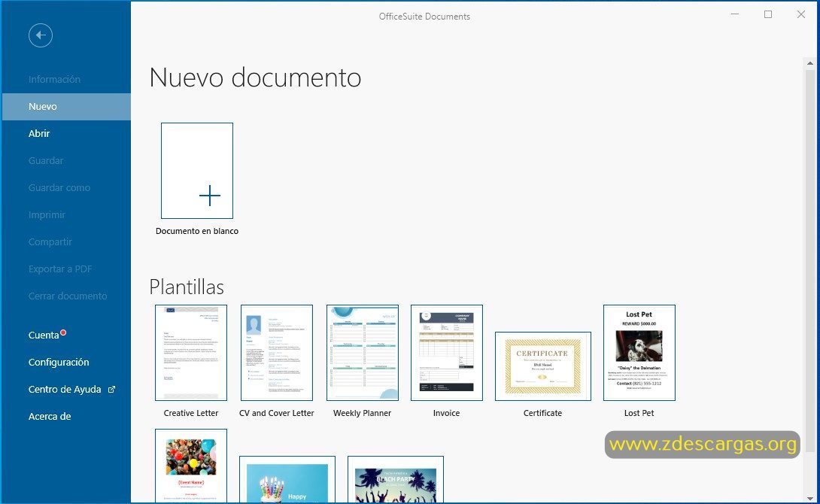Click the Invoice caption text
Image resolution: width=820 pixels, height=504 pixels.
pos(447,413)
